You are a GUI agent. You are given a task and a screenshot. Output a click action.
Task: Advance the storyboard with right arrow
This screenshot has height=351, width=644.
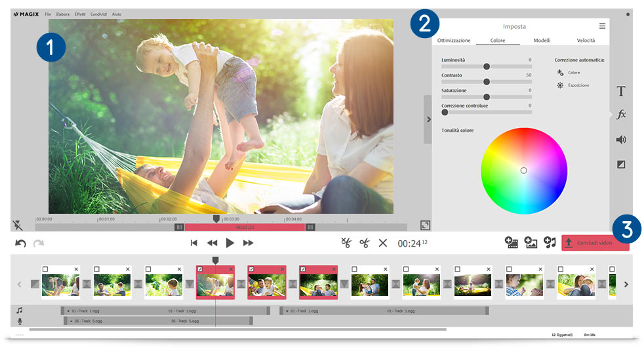pyautogui.click(x=626, y=285)
